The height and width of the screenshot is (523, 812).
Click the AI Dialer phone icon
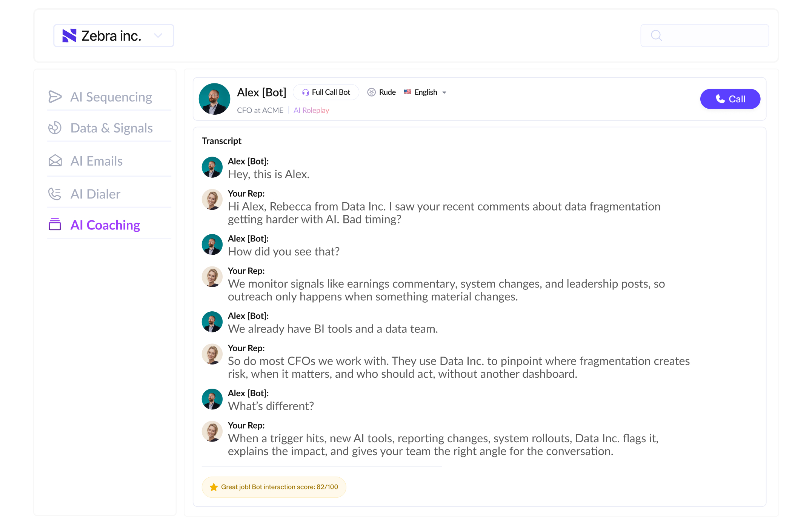tap(55, 194)
